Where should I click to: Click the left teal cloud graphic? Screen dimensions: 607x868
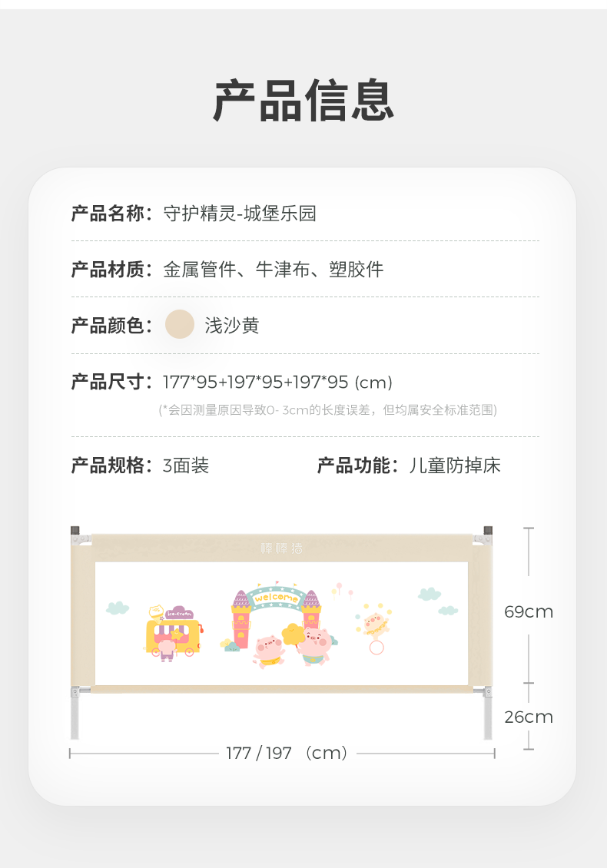117,608
